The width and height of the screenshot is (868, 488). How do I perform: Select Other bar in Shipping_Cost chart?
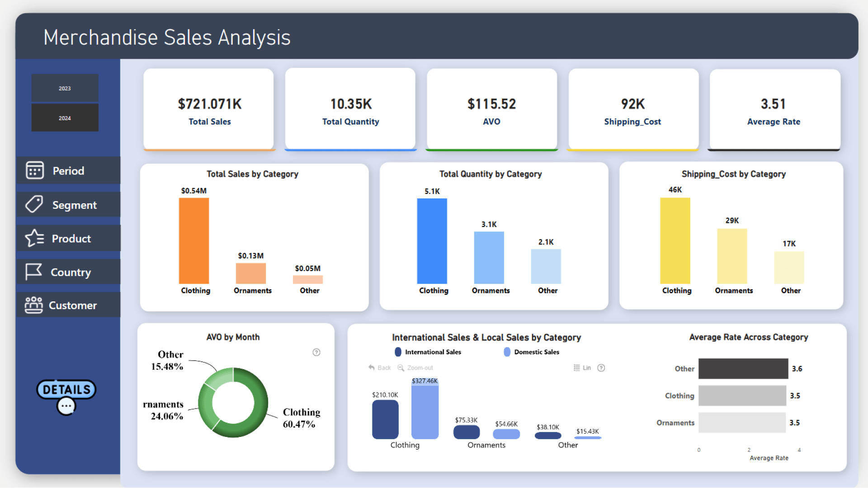(789, 267)
